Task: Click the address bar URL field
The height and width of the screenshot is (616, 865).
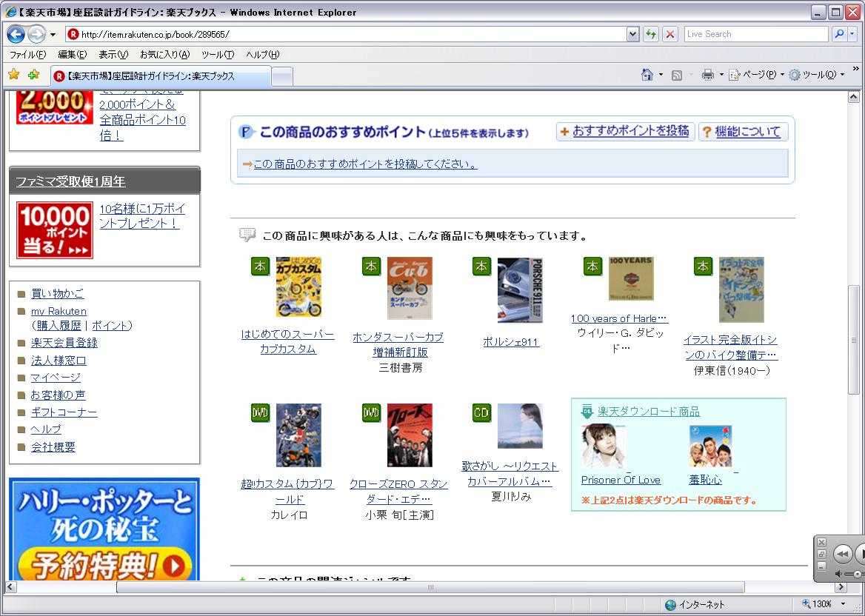Action: (x=346, y=34)
